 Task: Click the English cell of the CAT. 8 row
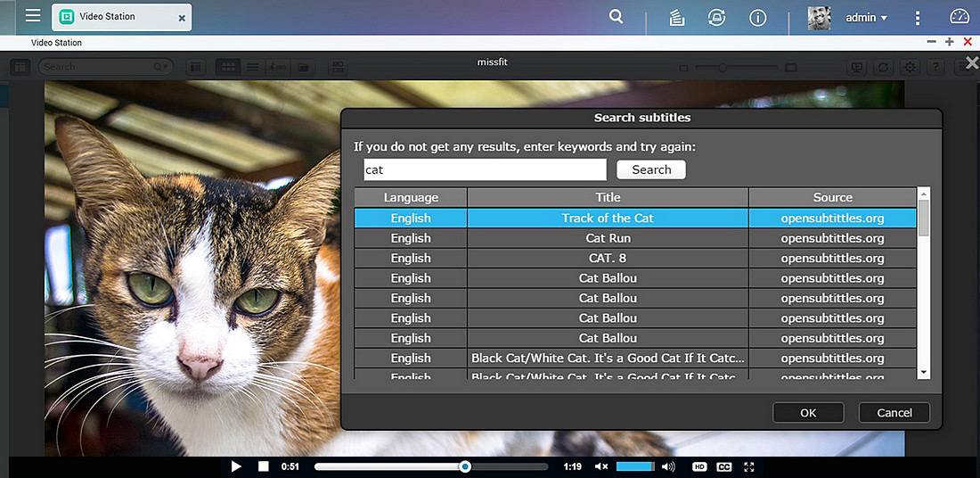pyautogui.click(x=411, y=258)
